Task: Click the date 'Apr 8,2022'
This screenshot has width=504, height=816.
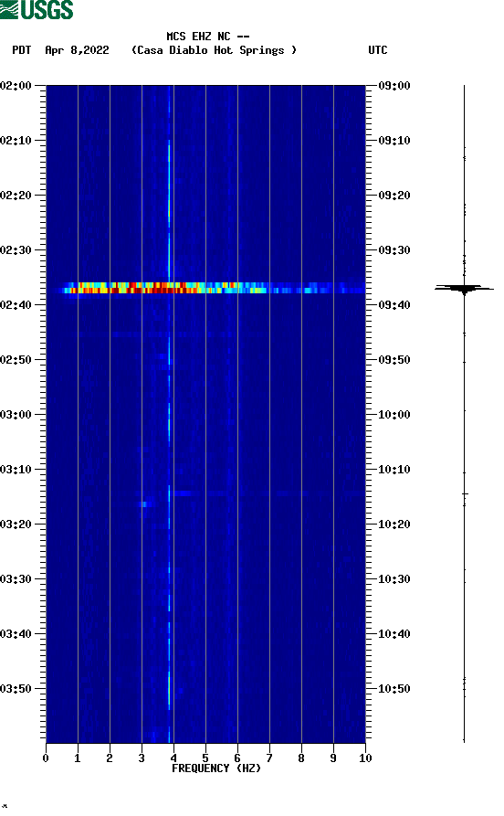Action: click(x=77, y=50)
